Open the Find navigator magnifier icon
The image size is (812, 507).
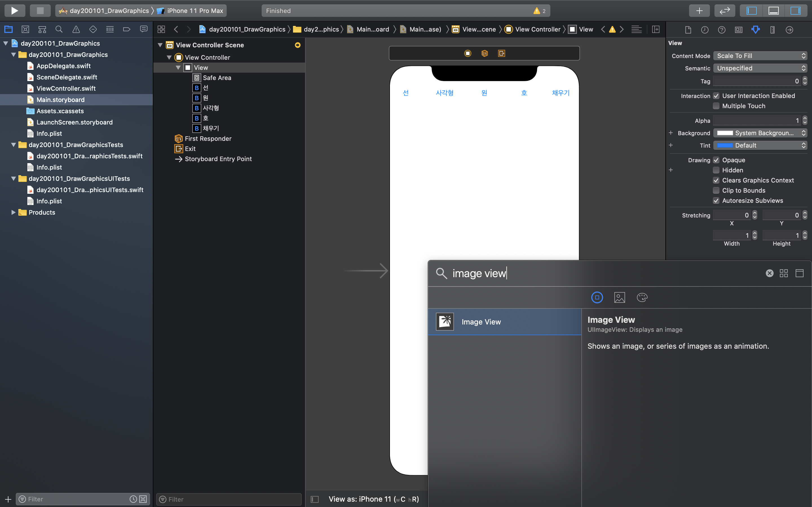[x=59, y=30]
